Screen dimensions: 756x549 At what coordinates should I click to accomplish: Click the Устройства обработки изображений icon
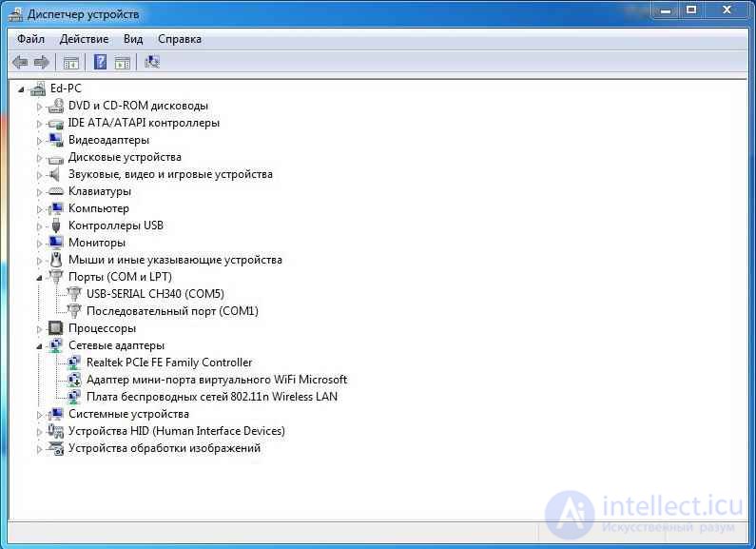[x=55, y=448]
